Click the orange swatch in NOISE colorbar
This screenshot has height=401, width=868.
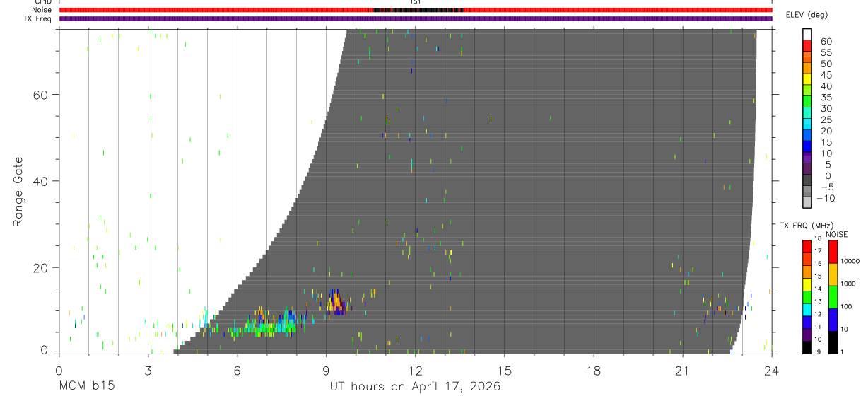point(833,274)
